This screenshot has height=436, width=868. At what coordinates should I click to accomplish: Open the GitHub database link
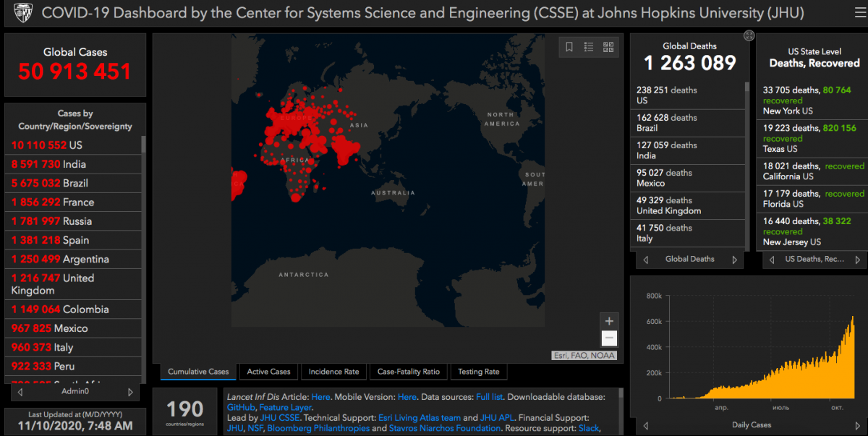[240, 408]
